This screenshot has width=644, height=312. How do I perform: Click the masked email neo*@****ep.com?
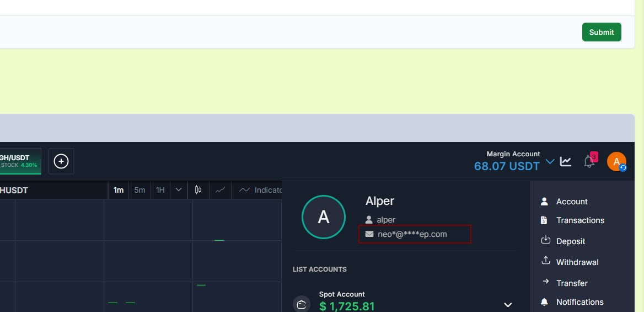(412, 234)
